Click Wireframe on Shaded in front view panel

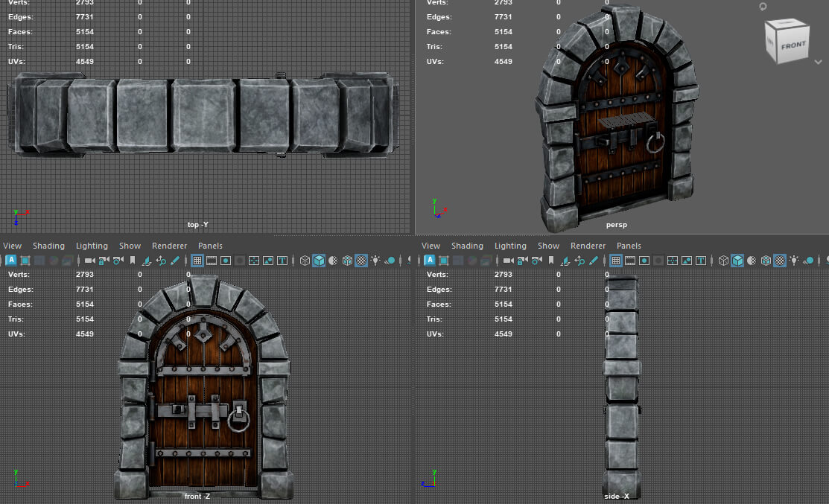pos(347,261)
